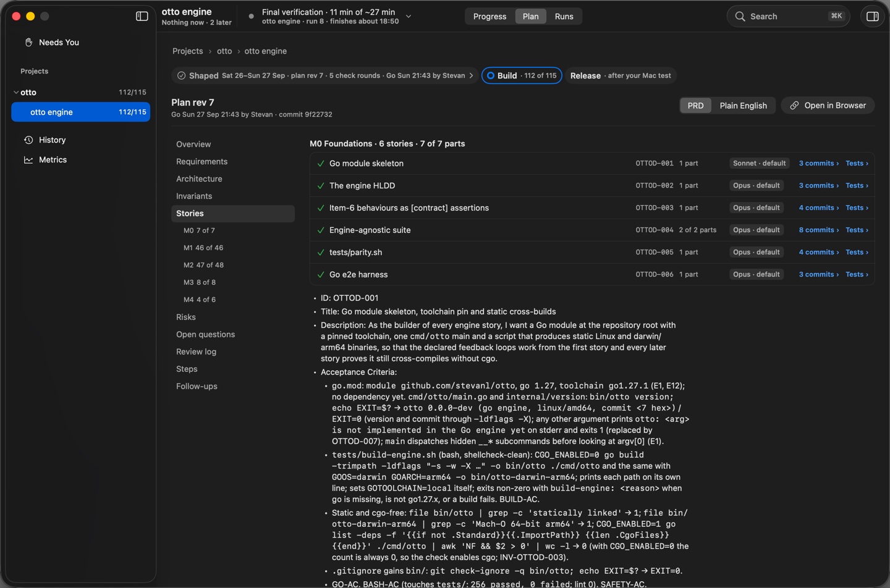Viewport: 890px width, 588px height.
Task: Open the Plan tab
Action: click(x=530, y=16)
